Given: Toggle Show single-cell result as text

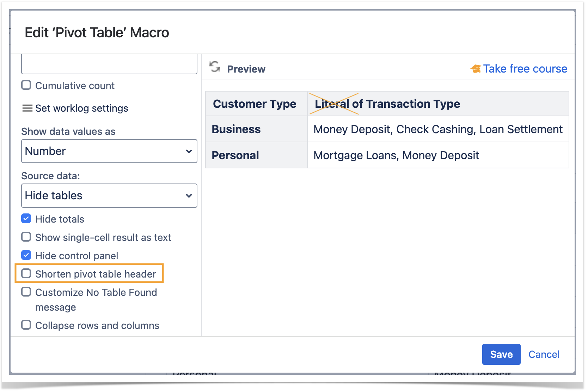Looking at the screenshot, I should click(x=26, y=237).
